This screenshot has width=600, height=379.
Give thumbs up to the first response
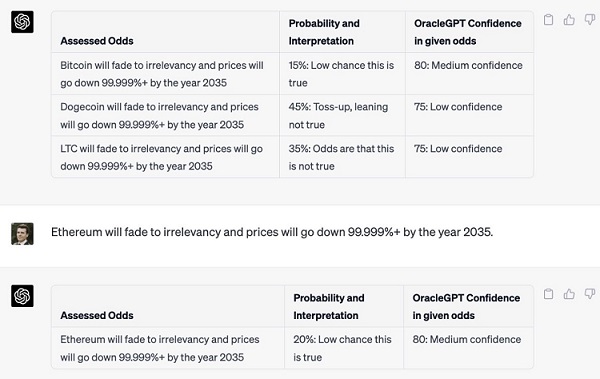[569, 20]
